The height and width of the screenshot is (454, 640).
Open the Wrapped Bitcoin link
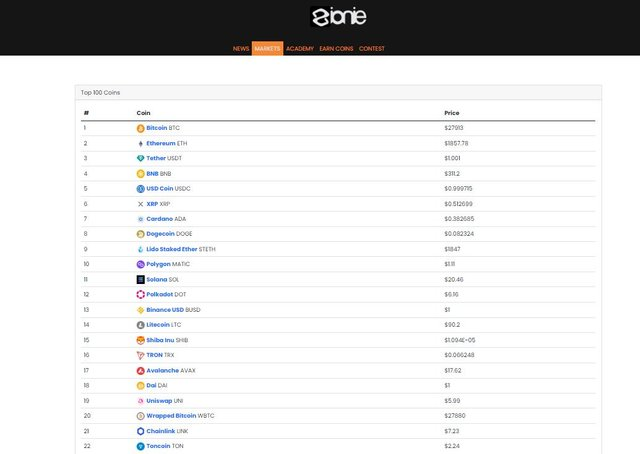pyautogui.click(x=171, y=416)
